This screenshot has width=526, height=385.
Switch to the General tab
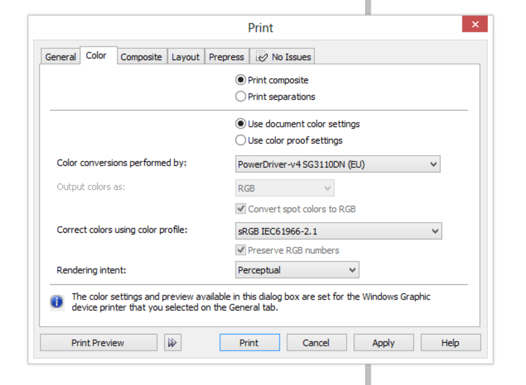click(61, 57)
